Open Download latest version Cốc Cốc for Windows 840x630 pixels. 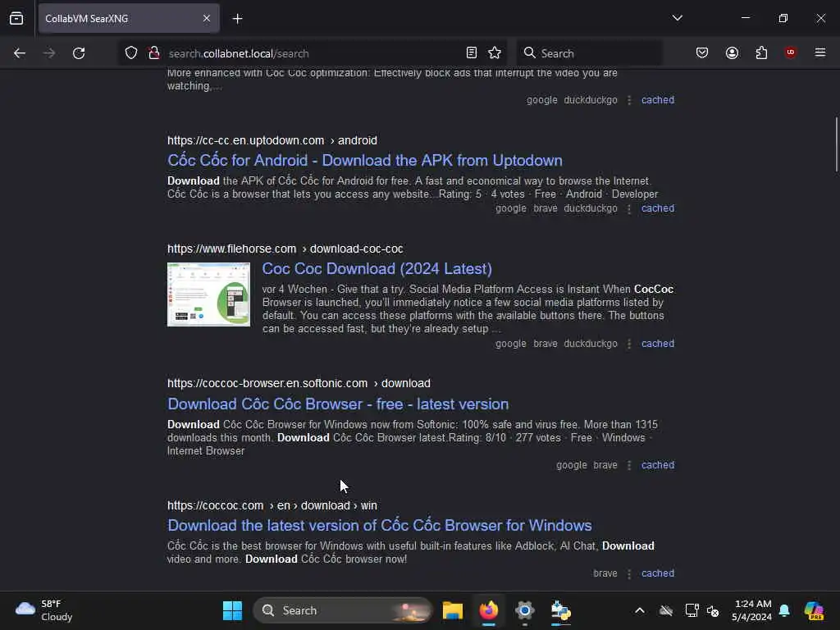coord(380,525)
